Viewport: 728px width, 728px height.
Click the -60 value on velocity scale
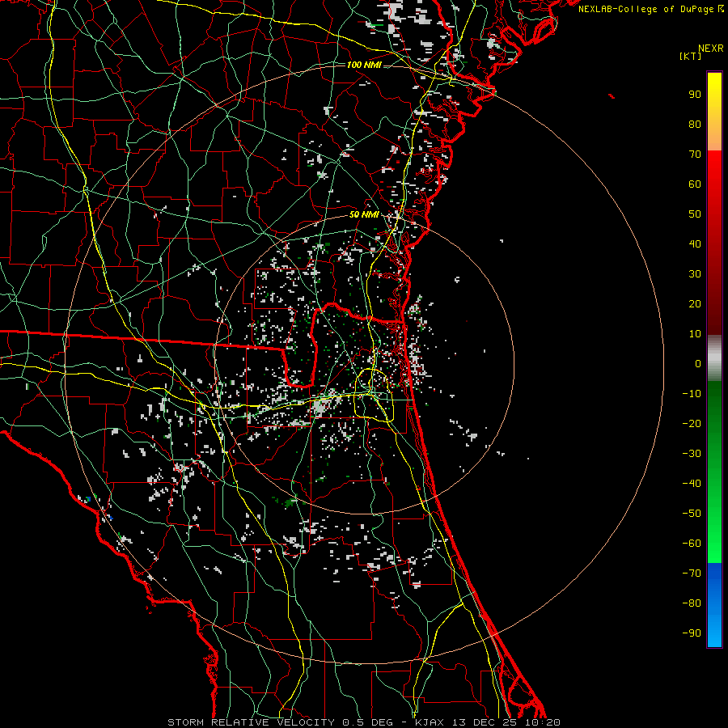(692, 544)
